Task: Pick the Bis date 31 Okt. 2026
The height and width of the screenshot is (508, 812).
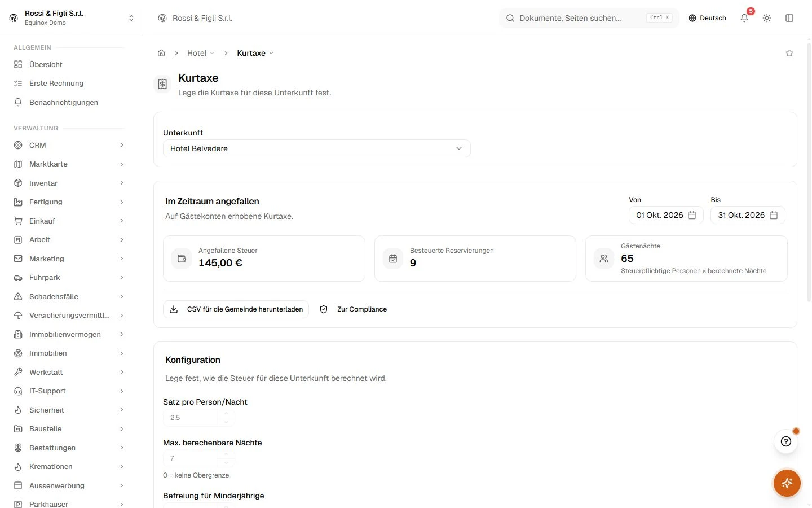Action: tap(748, 215)
